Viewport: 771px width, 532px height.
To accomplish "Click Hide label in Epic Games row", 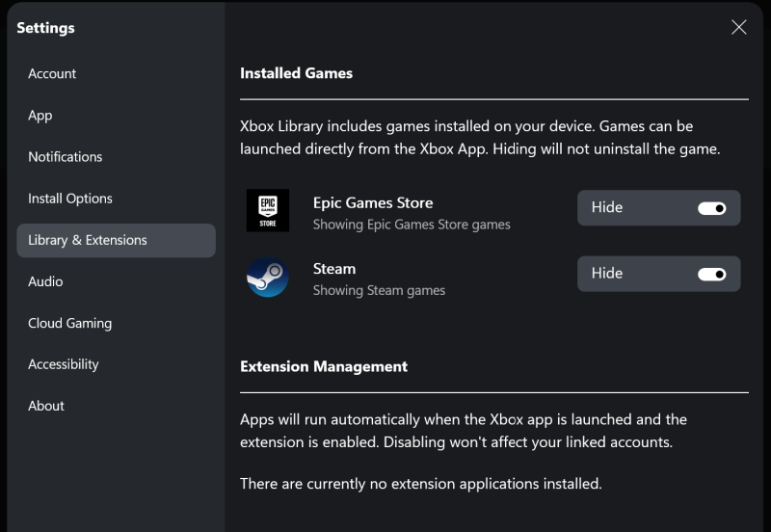I will [x=607, y=207].
